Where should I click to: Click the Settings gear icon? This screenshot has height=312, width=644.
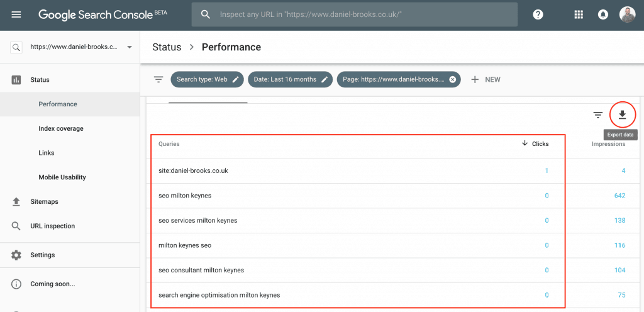pos(16,255)
